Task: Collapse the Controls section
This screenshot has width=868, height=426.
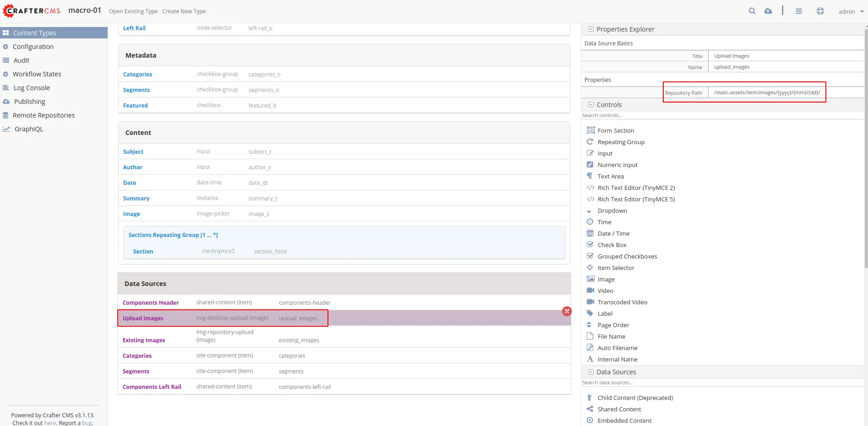Action: [x=591, y=105]
